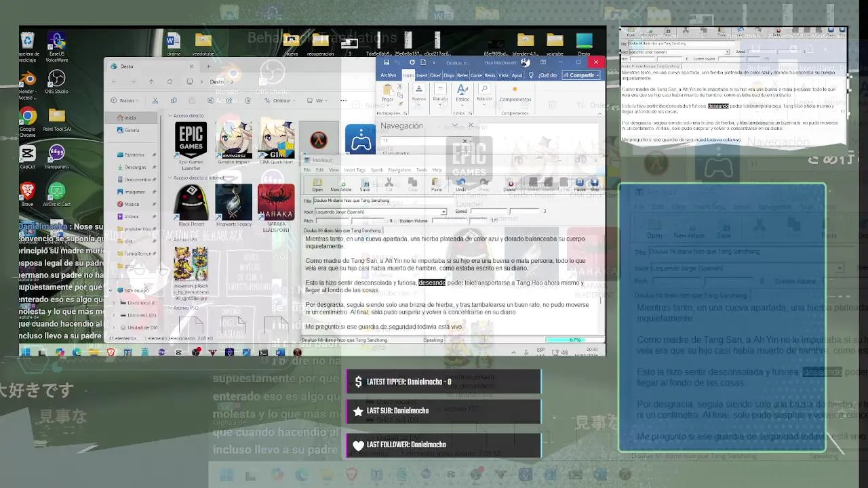This screenshot has width=868, height=488.
Task: Open Música in Explorer sidebar
Action: [x=134, y=203]
